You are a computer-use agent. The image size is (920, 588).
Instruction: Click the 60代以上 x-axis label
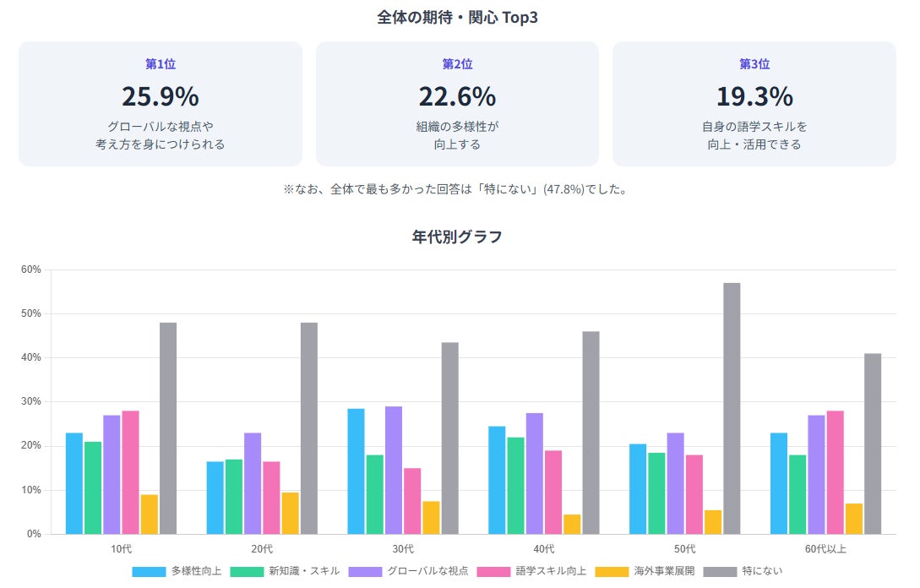(825, 549)
